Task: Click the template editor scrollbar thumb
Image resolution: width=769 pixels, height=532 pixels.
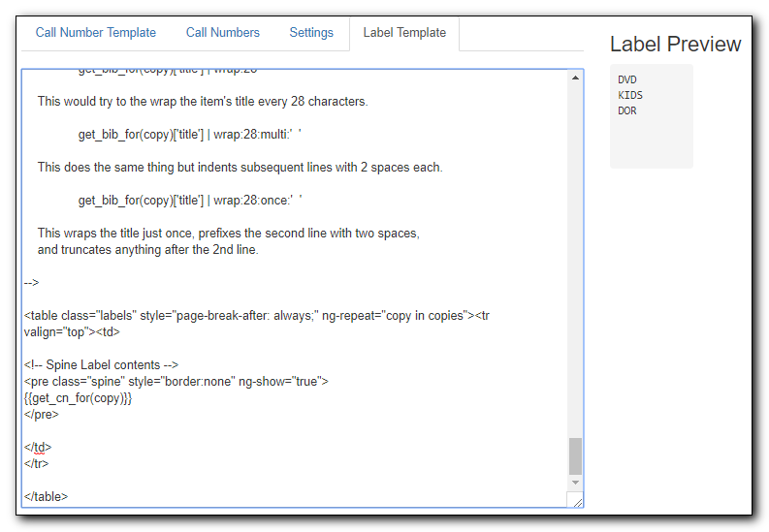Action: pyautogui.click(x=575, y=456)
